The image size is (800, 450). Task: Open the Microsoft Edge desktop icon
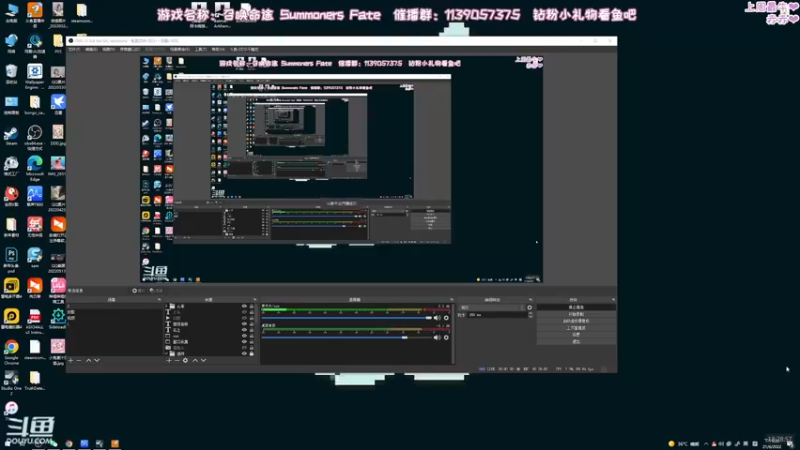[34, 168]
